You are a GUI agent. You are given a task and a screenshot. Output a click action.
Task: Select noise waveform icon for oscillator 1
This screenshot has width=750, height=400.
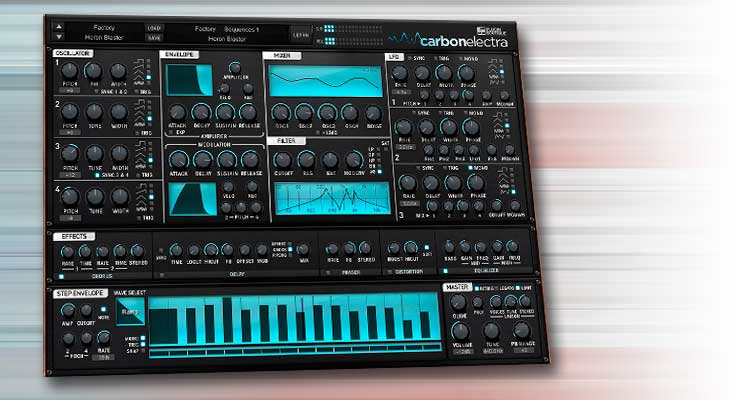point(141,84)
